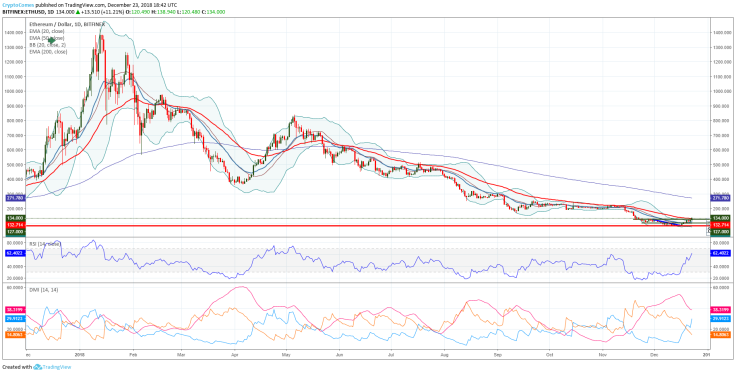Click the 500.000 tick on left price axis
Viewport: 736px width, 374px height.
tap(14, 165)
